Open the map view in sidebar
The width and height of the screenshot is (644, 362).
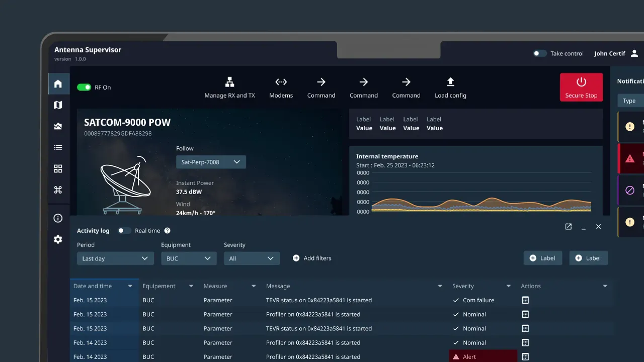pyautogui.click(x=58, y=105)
